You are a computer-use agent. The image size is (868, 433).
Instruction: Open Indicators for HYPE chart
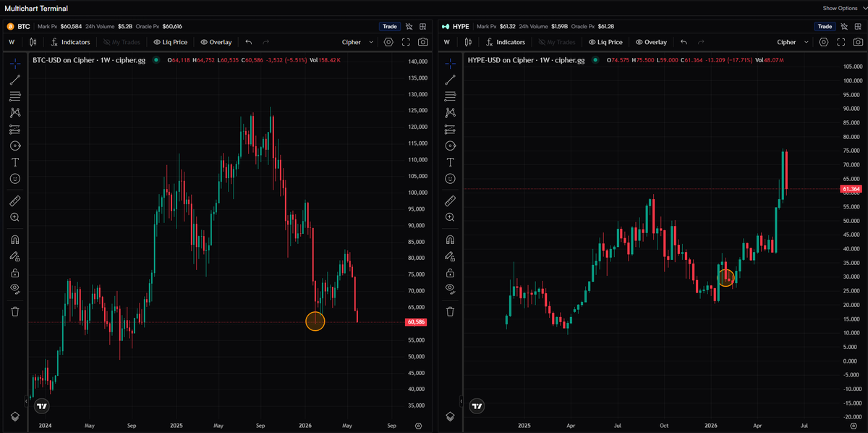[x=506, y=42]
